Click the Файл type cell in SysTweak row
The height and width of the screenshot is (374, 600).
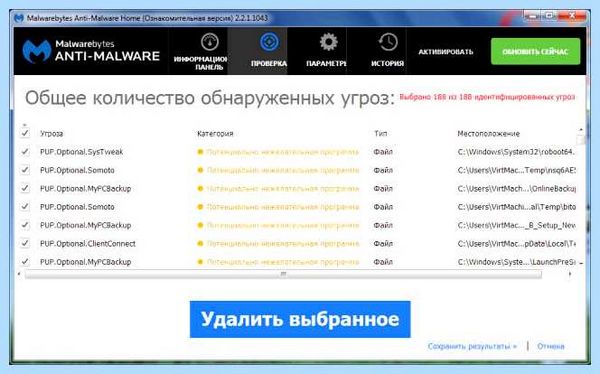coord(383,152)
